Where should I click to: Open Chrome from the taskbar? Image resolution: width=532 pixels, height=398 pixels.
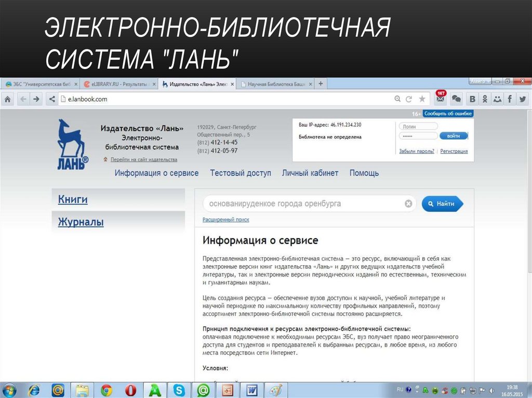pos(106,390)
